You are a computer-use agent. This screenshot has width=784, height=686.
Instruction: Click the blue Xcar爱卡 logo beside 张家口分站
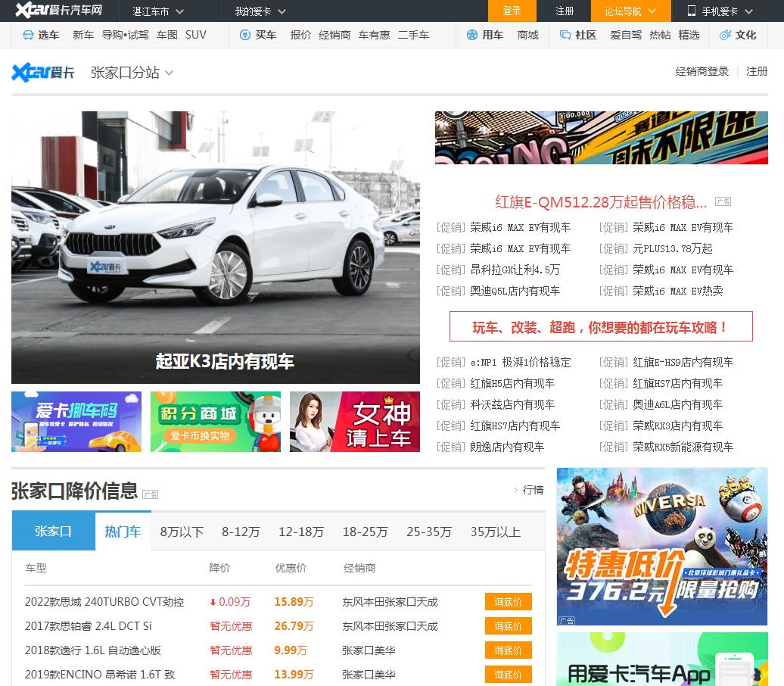click(43, 73)
